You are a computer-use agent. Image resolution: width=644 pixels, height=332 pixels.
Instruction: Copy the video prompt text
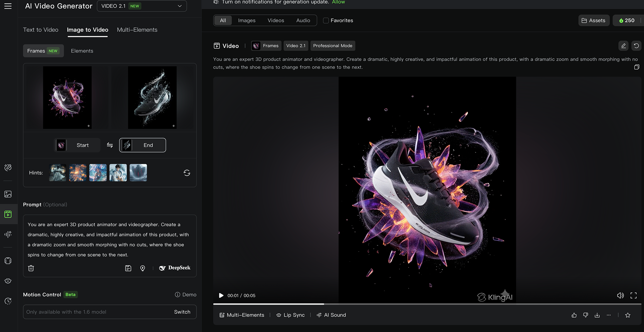click(637, 67)
